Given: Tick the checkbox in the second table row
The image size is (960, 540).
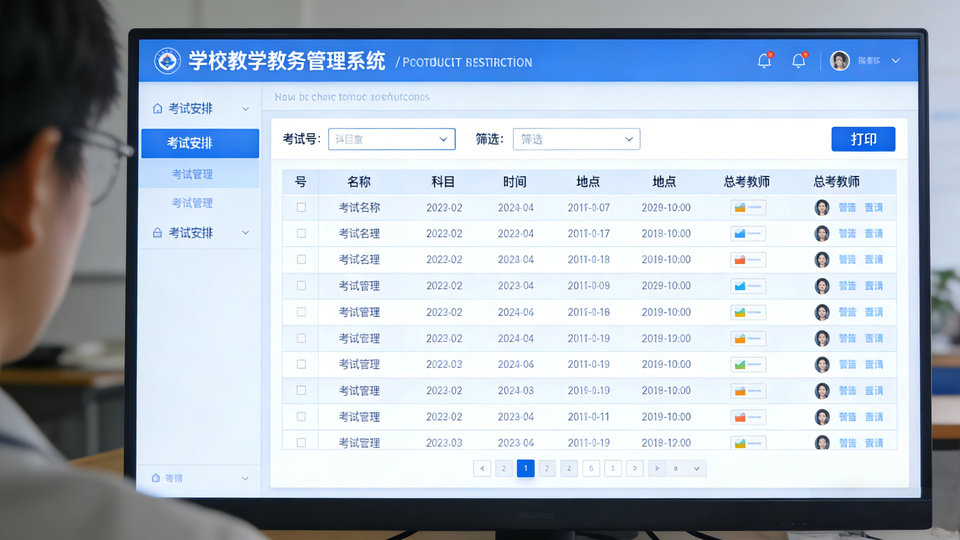Looking at the screenshot, I should pyautogui.click(x=301, y=234).
